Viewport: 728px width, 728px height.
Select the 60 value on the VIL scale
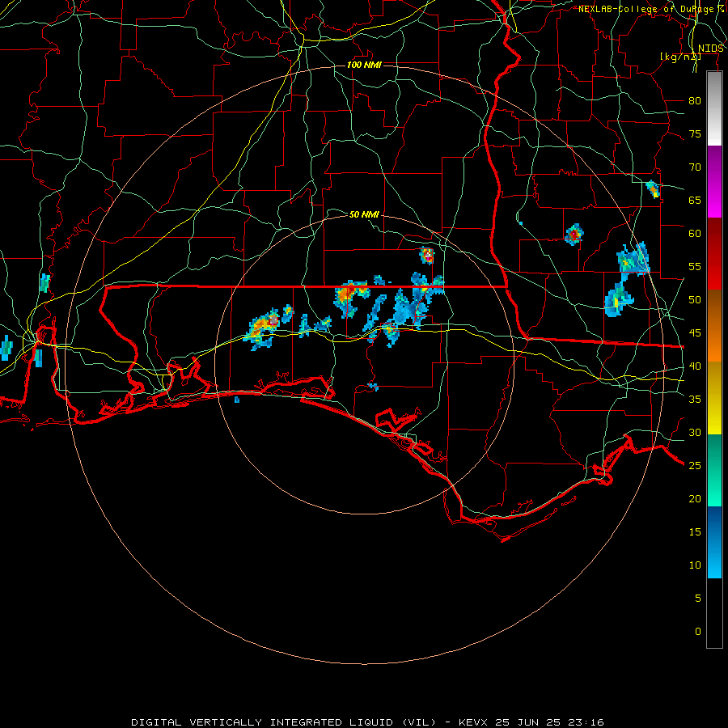[695, 234]
